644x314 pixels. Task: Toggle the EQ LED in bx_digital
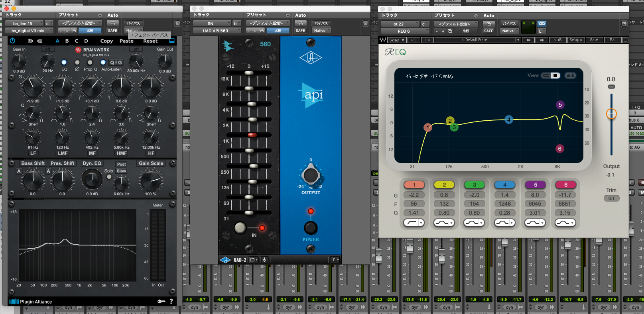click(64, 62)
